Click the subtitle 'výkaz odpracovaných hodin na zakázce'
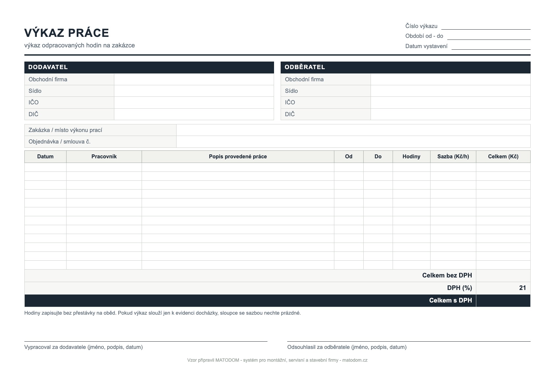Viewport: 555px width, 392px height. click(79, 45)
